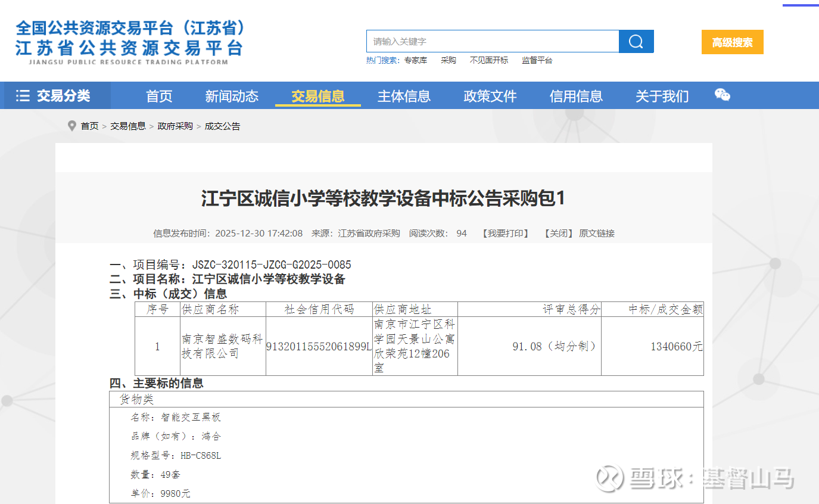Viewport: 819px width, 504px height.
Task: Click hot search term 不见面开标
Action: (488, 61)
